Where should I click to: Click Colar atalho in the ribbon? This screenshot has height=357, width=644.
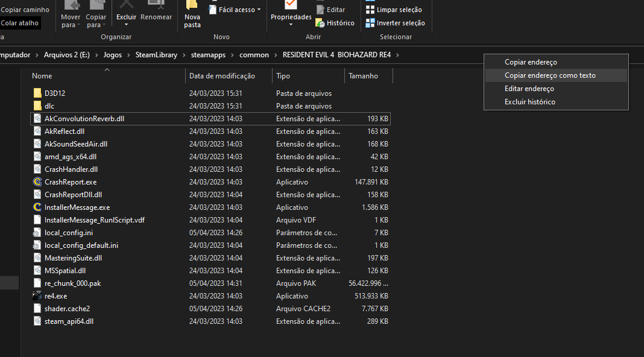(x=20, y=23)
